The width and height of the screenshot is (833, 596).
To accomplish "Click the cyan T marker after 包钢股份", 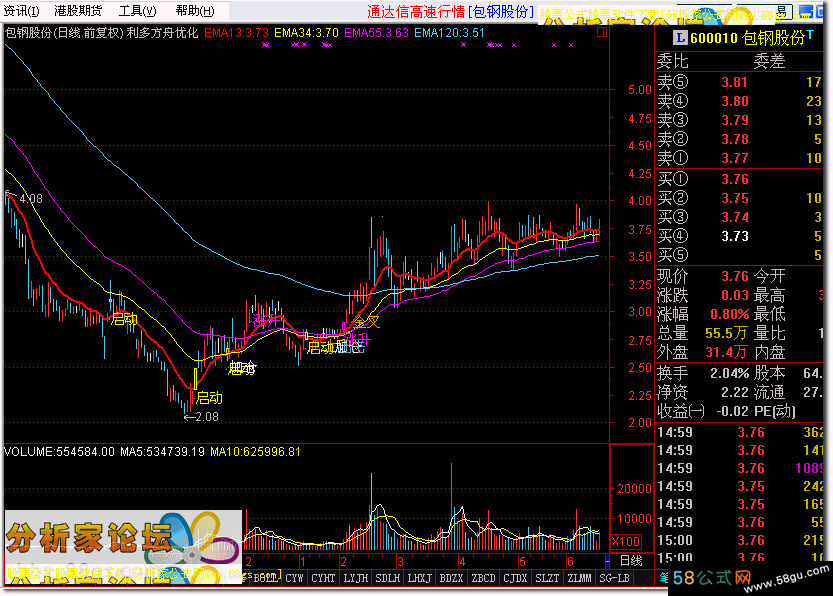I will 810,35.
